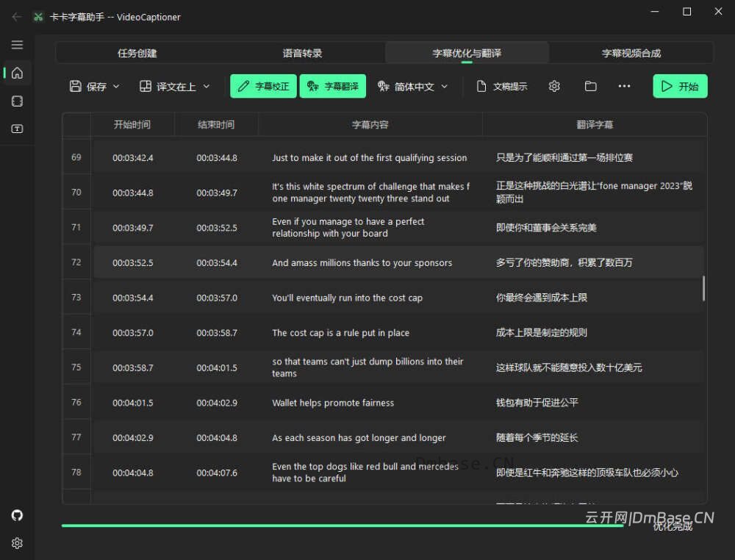The image size is (735, 560).
Task: Select the 字幕优化与翻译 tab
Action: [467, 53]
